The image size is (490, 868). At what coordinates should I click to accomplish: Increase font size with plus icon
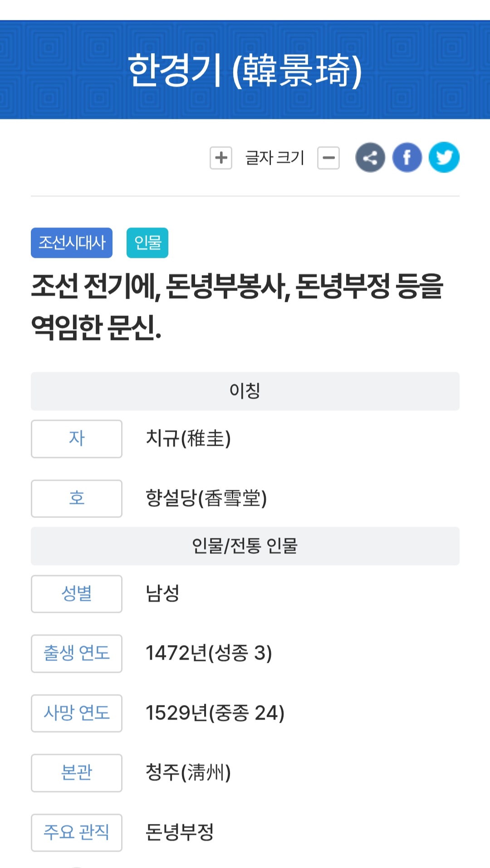tap(221, 158)
